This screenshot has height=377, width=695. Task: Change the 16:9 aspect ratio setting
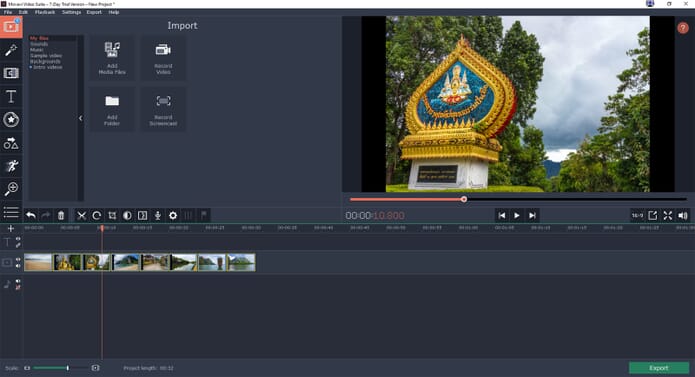pos(637,216)
